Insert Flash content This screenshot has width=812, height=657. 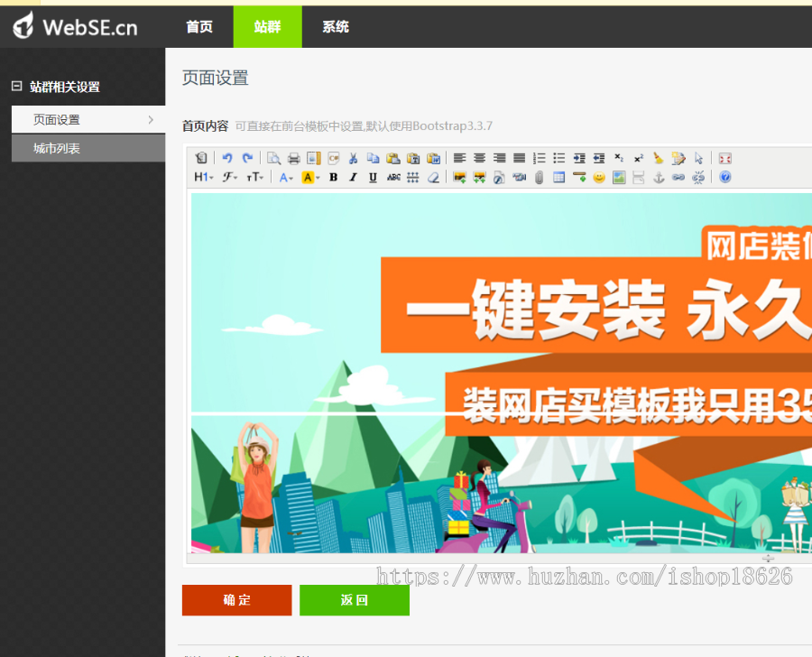click(x=499, y=177)
